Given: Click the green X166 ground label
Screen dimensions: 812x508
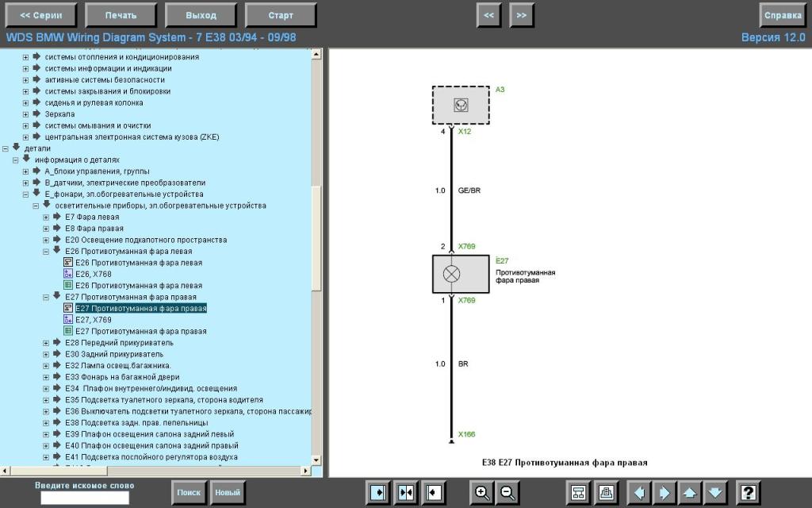Looking at the screenshot, I should [466, 434].
